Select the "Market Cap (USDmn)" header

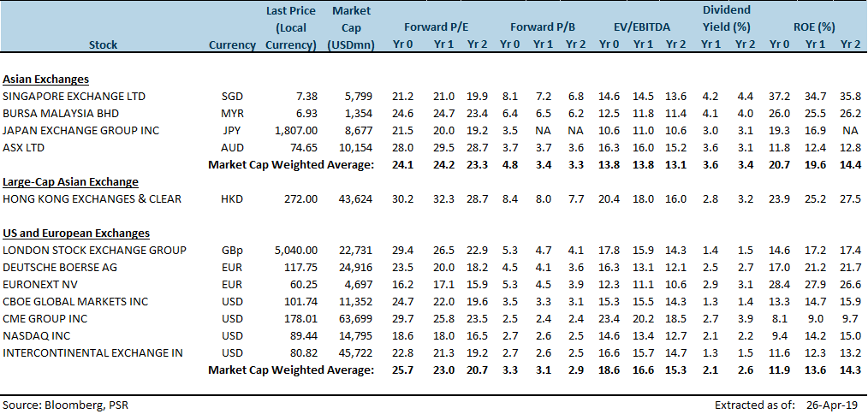point(351,27)
